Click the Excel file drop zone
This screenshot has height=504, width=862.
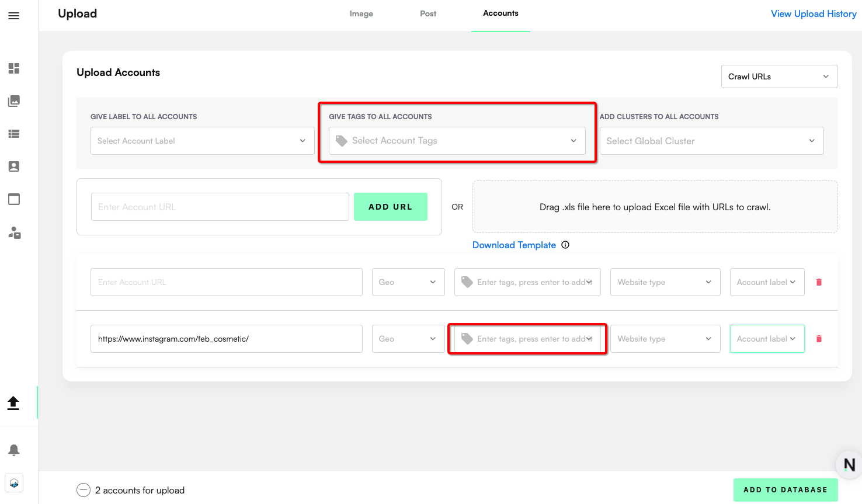[655, 207]
